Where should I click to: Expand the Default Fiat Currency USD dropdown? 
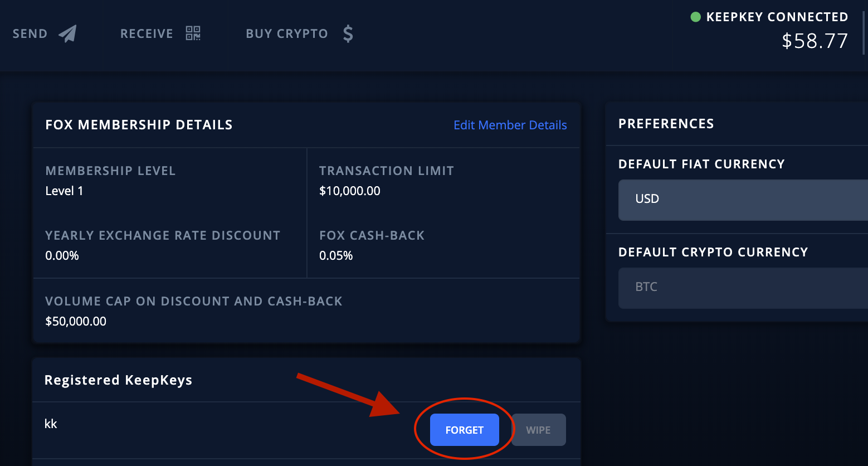coord(743,200)
